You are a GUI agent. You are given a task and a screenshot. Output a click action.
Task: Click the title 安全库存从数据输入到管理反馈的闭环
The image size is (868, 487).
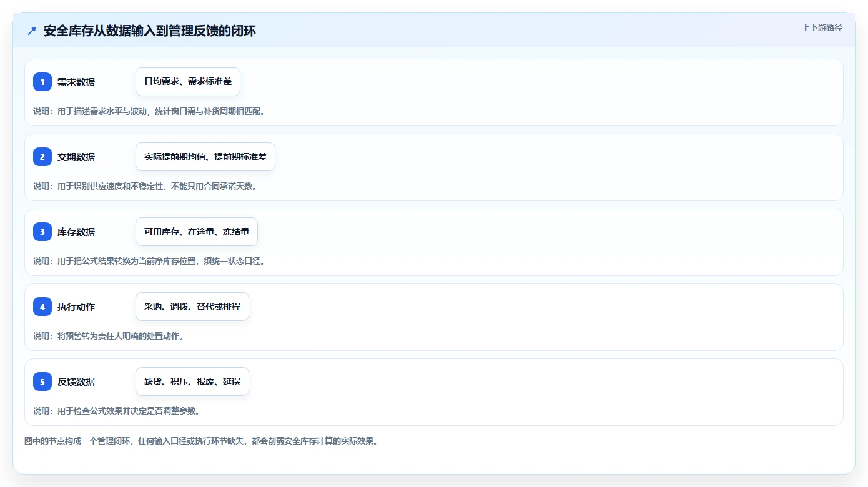150,31
